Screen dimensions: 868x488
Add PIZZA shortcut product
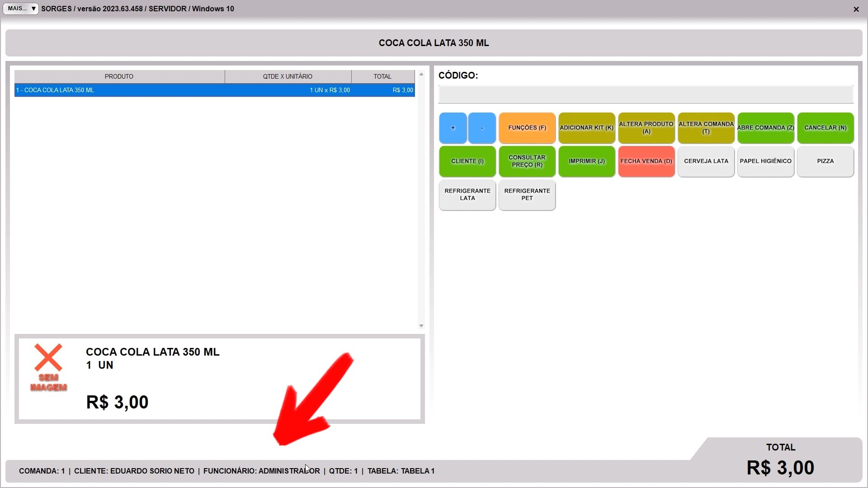(x=826, y=161)
